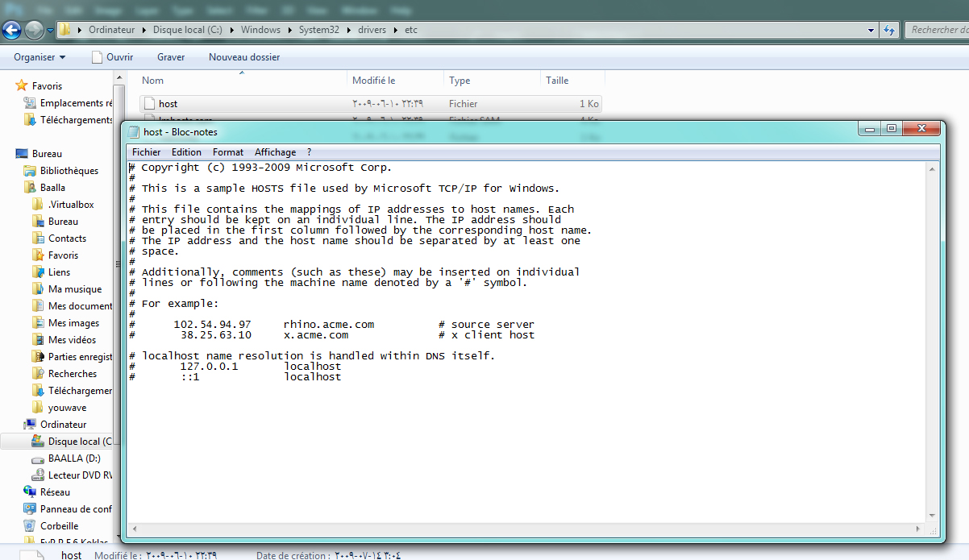The height and width of the screenshot is (560, 969).
Task: Open the .Virtualbox folder
Action: (x=64, y=205)
